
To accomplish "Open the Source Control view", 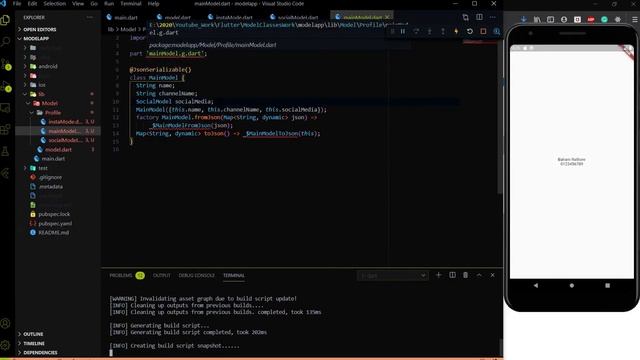I will 5,64.
